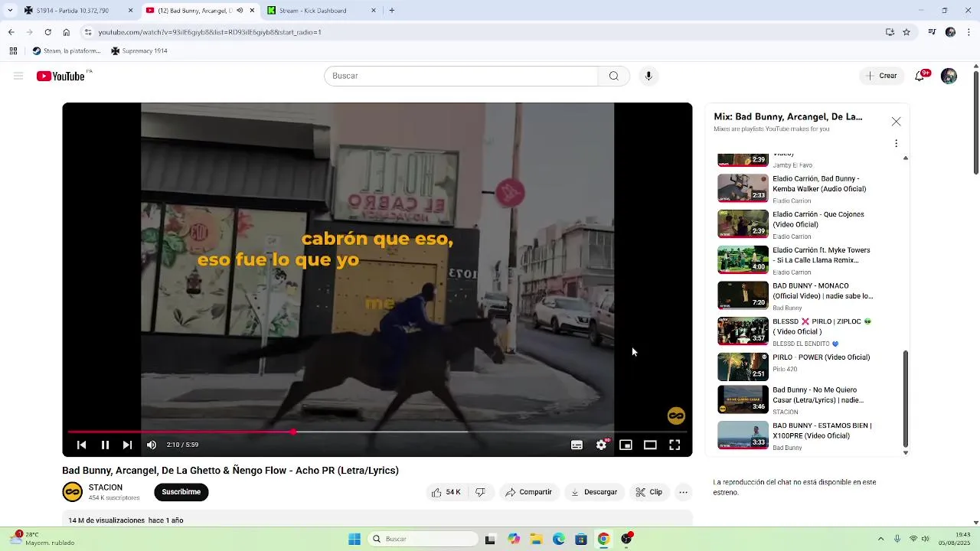This screenshot has height=551, width=980.
Task: Start voice search with the microphone
Action: pos(648,76)
